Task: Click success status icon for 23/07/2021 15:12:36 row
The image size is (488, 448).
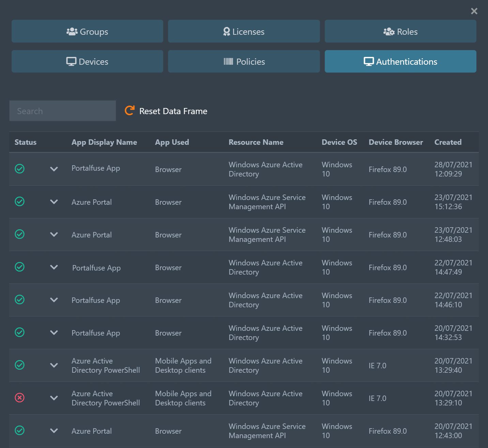Action: click(x=20, y=201)
